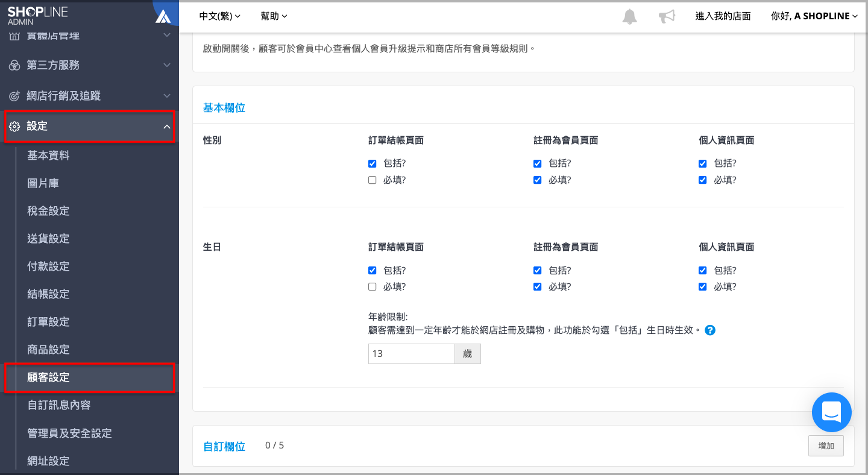This screenshot has width=868, height=475.
Task: Open 基本資料 in settings menu
Action: [x=48, y=156]
